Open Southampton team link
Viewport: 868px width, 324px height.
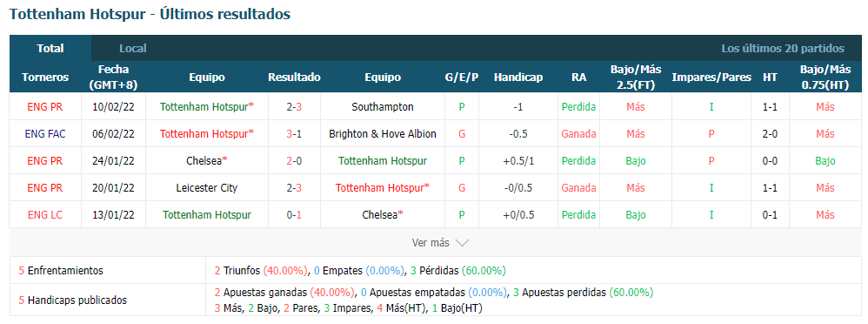pos(383,106)
